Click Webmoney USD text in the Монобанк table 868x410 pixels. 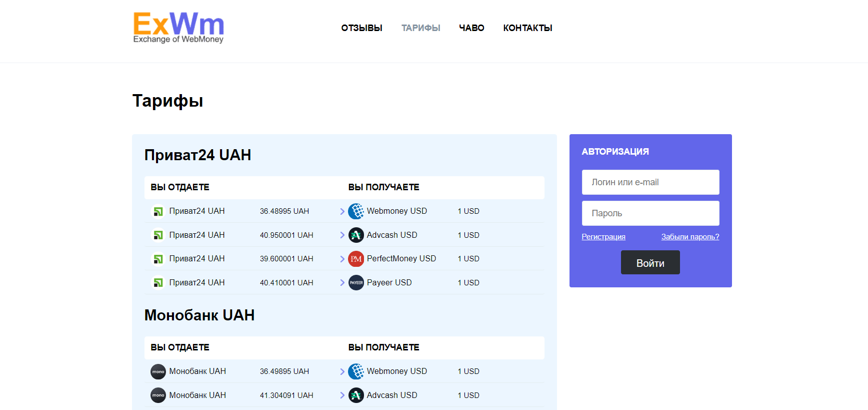tap(397, 371)
